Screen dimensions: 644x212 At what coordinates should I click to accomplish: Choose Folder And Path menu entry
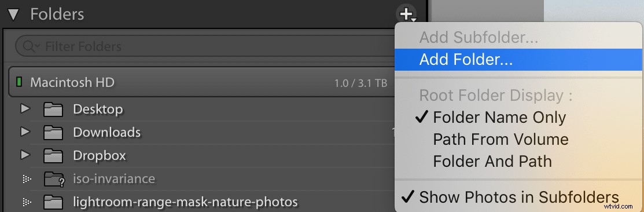tap(492, 161)
